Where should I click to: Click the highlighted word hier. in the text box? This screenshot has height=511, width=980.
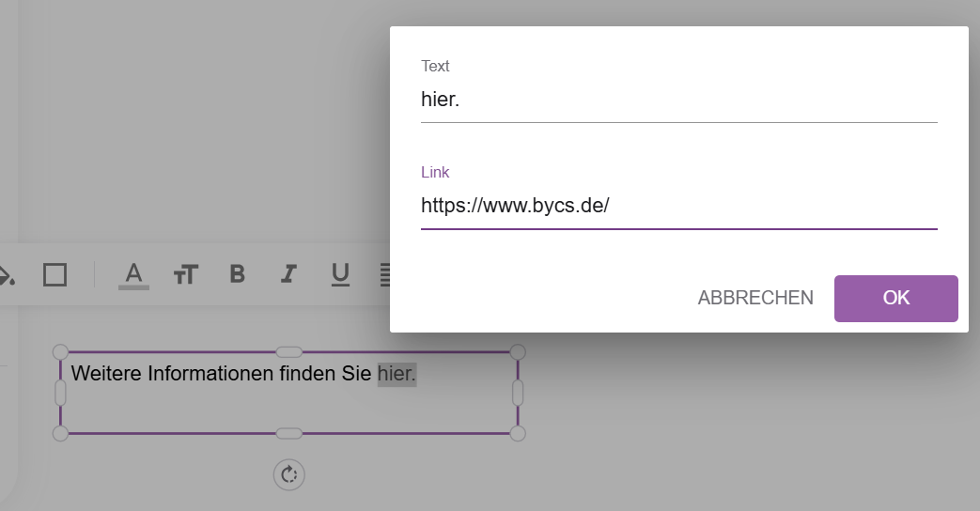pyautogui.click(x=397, y=374)
